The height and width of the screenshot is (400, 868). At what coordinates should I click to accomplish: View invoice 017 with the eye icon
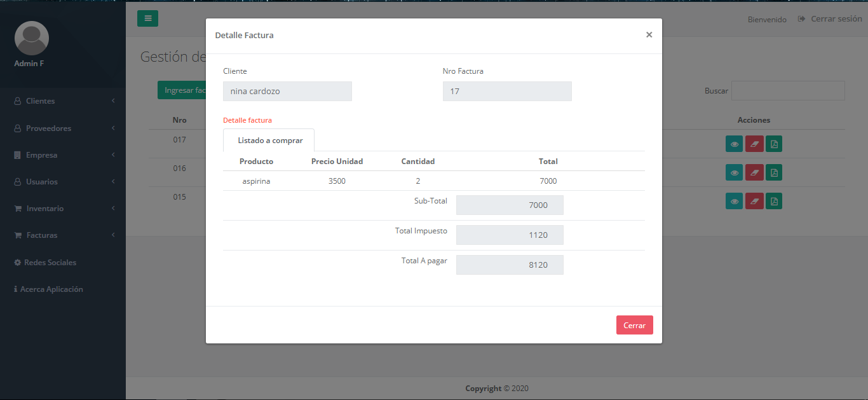pyautogui.click(x=734, y=144)
